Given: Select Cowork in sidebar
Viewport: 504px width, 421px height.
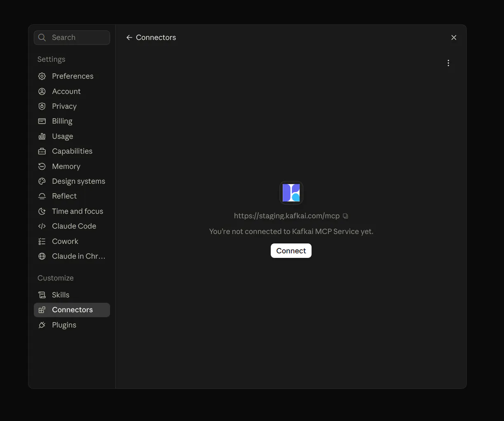Looking at the screenshot, I should pos(72,241).
